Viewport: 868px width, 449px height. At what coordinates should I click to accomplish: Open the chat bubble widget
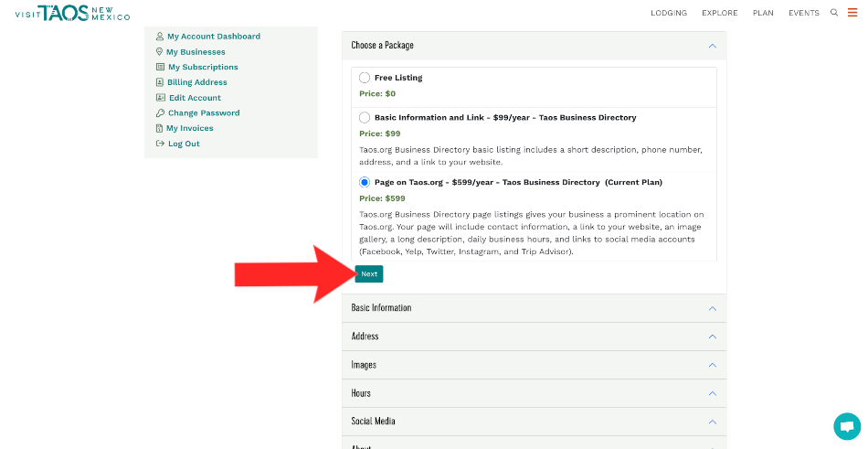point(847,426)
